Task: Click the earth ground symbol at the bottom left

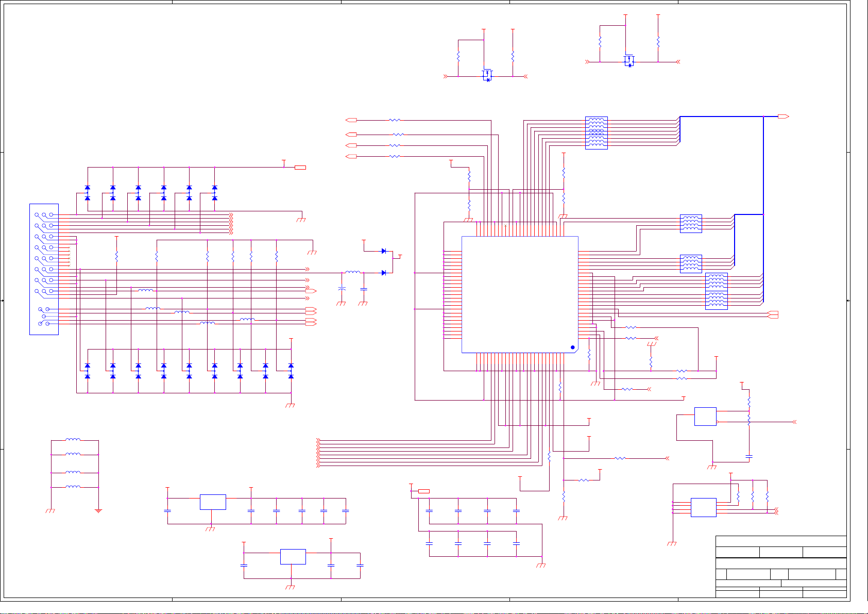Action: pos(98,511)
